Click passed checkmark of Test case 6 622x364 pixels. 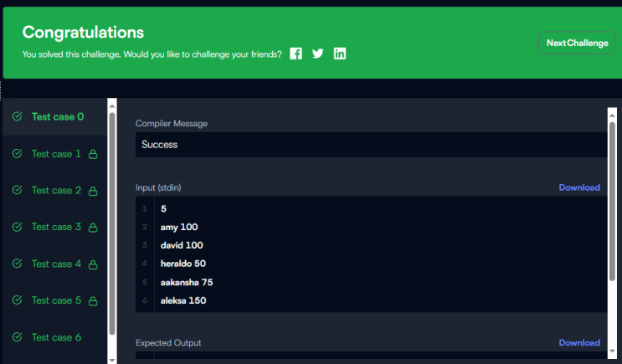(x=17, y=336)
